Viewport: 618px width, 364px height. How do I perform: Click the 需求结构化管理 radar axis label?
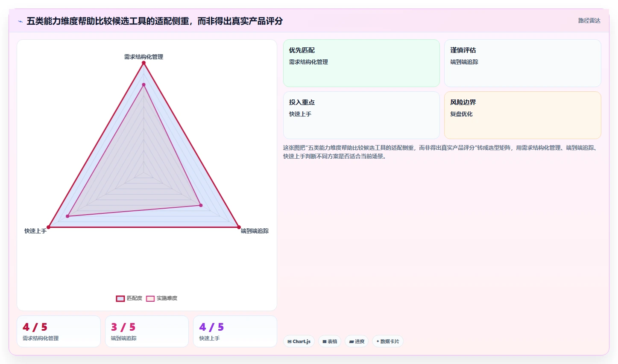coord(144,57)
